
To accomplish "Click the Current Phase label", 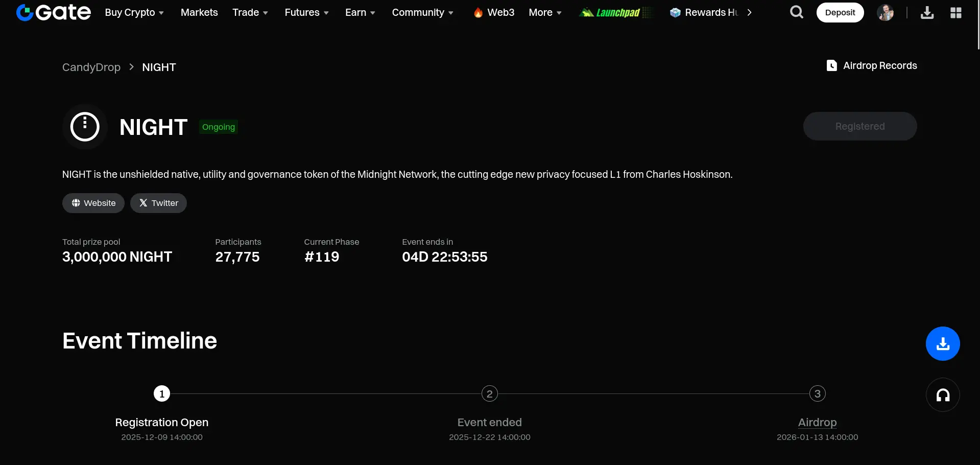I will coord(332,242).
